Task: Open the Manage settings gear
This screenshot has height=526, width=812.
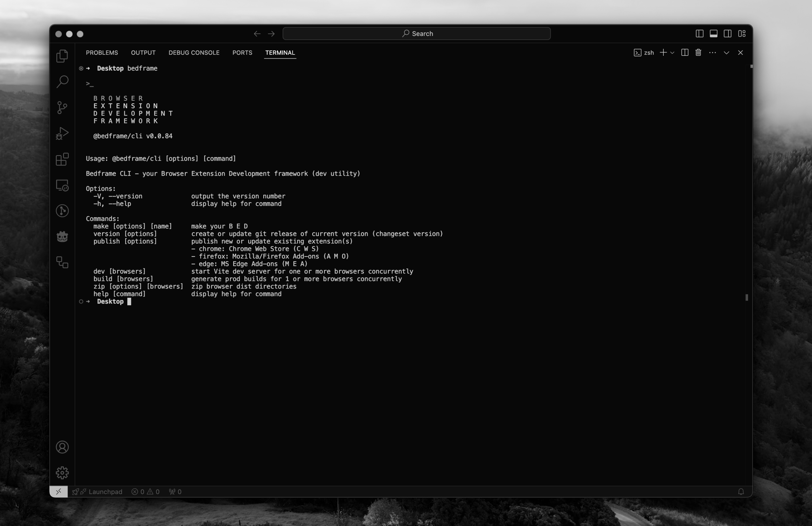Action: (62, 473)
